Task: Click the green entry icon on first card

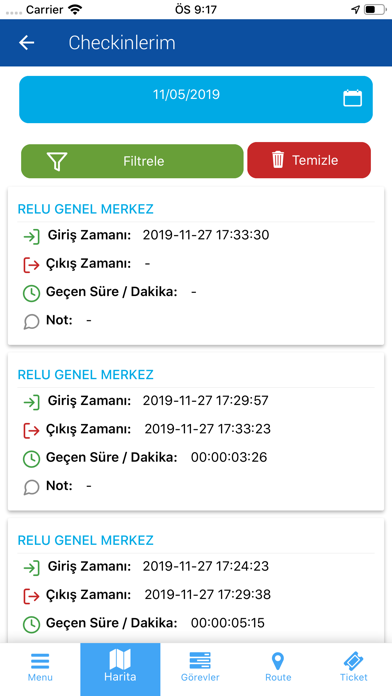Action: tap(32, 237)
